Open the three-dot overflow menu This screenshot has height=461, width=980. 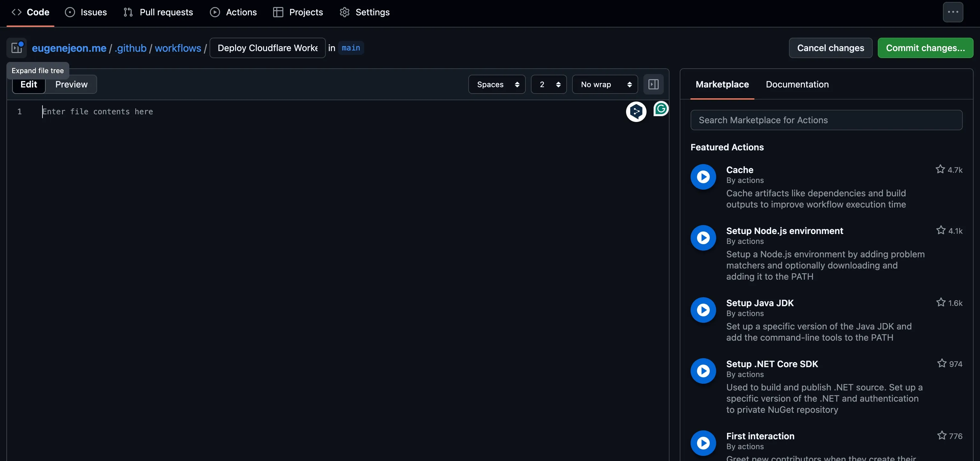(953, 12)
